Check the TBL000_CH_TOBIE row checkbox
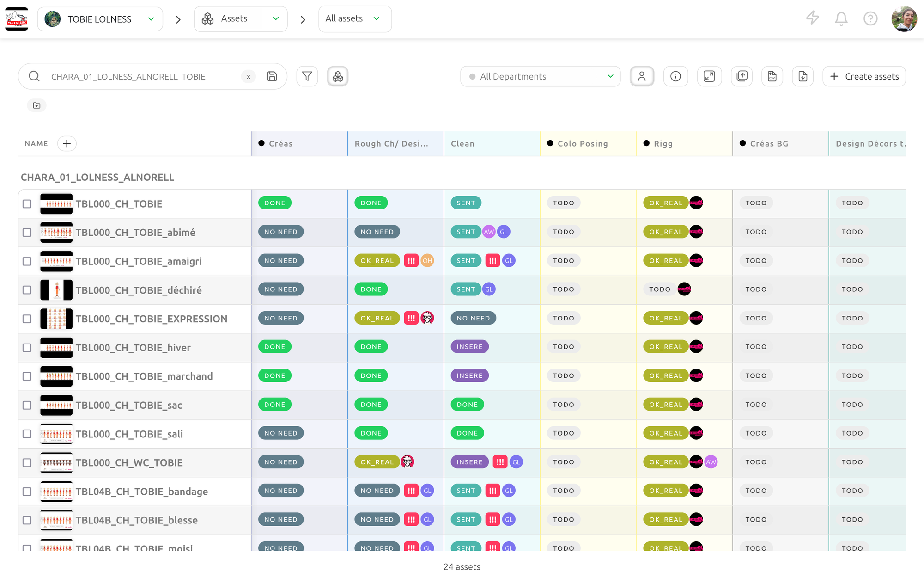This screenshot has width=924, height=578. point(27,204)
